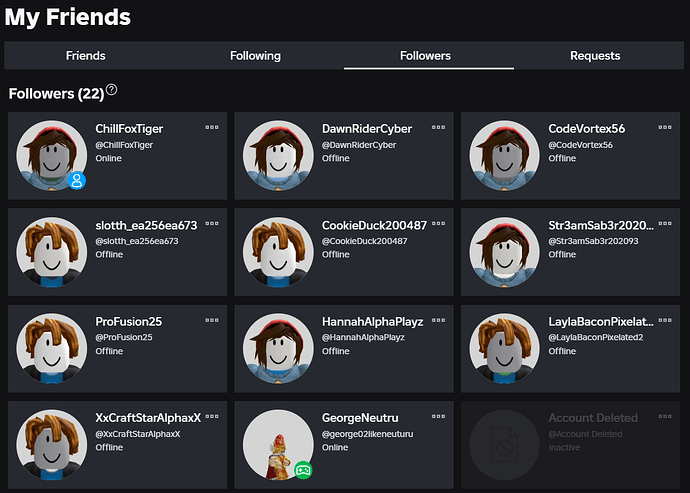Open GeorgeNeutru's avatar thumbnail
Image resolution: width=690 pixels, height=493 pixels.
pos(278,445)
